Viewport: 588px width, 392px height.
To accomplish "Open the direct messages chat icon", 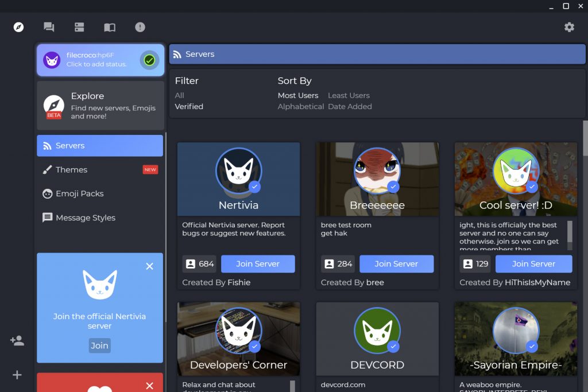I will tap(49, 27).
